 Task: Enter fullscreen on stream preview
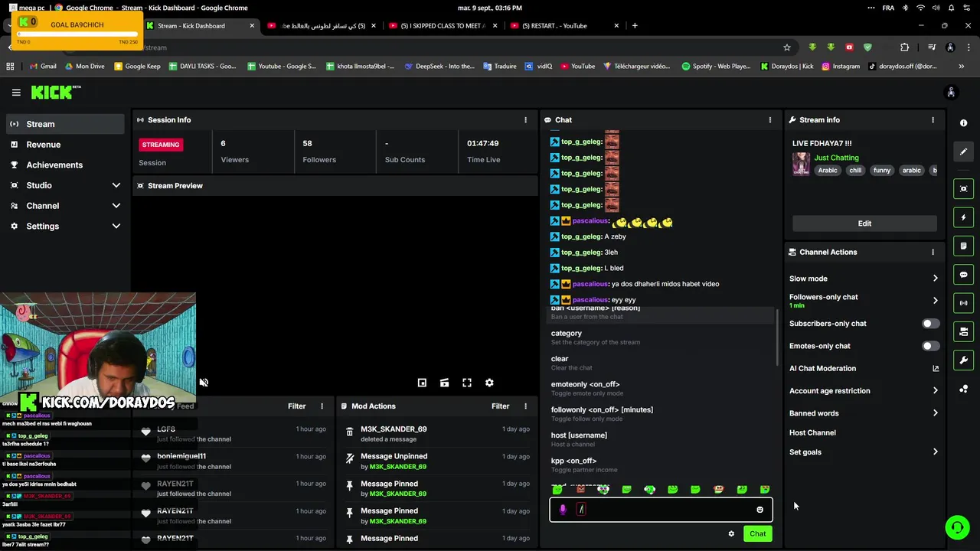tap(467, 383)
